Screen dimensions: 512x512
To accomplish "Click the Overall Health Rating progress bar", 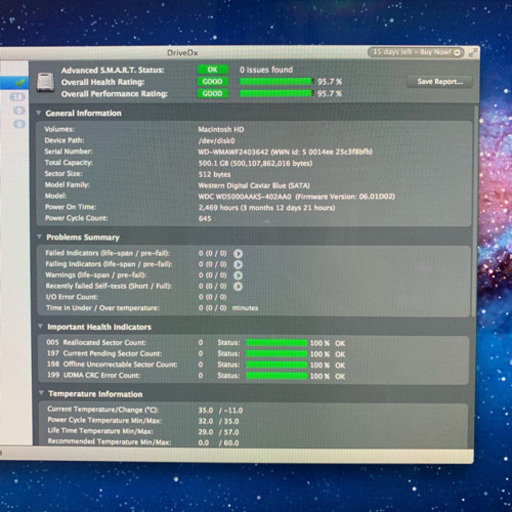I will tap(276, 82).
